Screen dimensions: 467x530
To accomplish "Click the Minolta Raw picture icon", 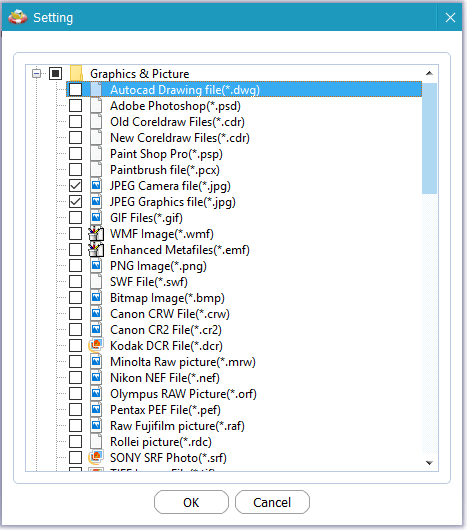I will click(x=96, y=361).
